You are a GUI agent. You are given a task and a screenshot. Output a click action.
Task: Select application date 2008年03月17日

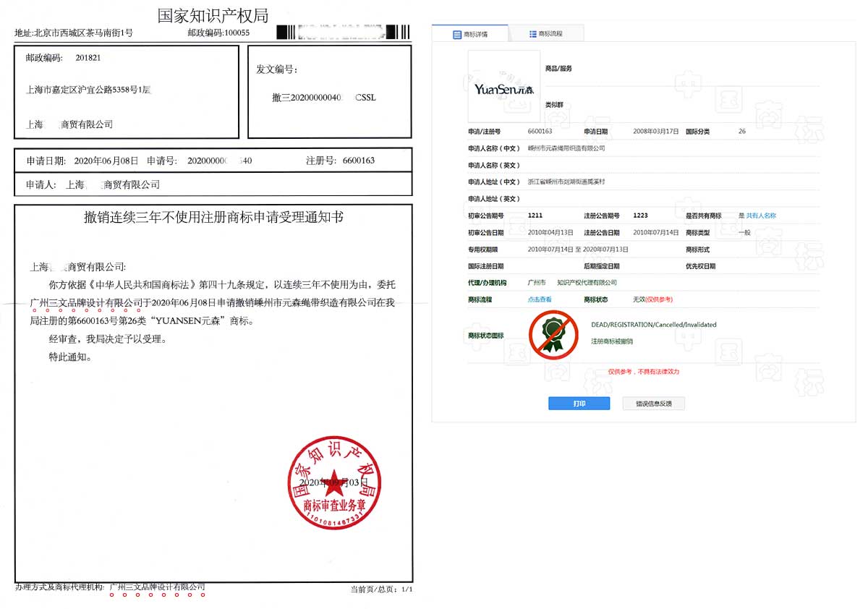pos(656,132)
